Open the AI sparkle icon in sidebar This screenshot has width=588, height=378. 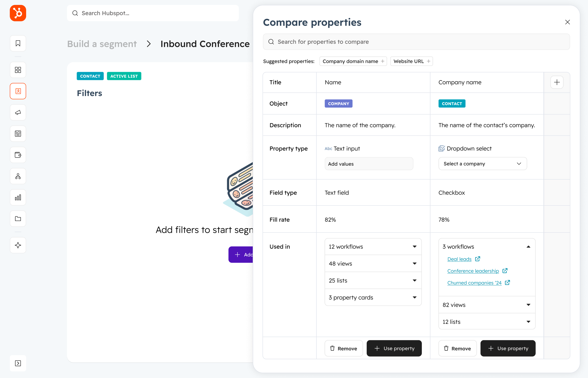click(18, 245)
